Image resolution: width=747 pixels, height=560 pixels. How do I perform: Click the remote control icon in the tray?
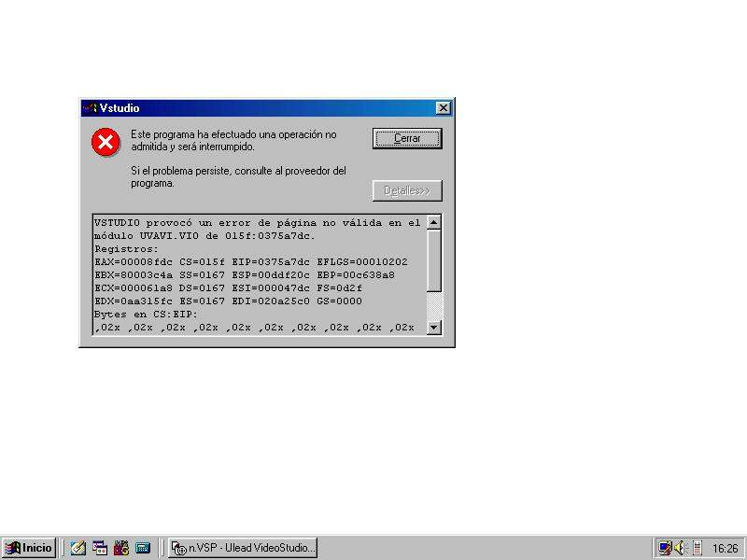click(x=697, y=548)
